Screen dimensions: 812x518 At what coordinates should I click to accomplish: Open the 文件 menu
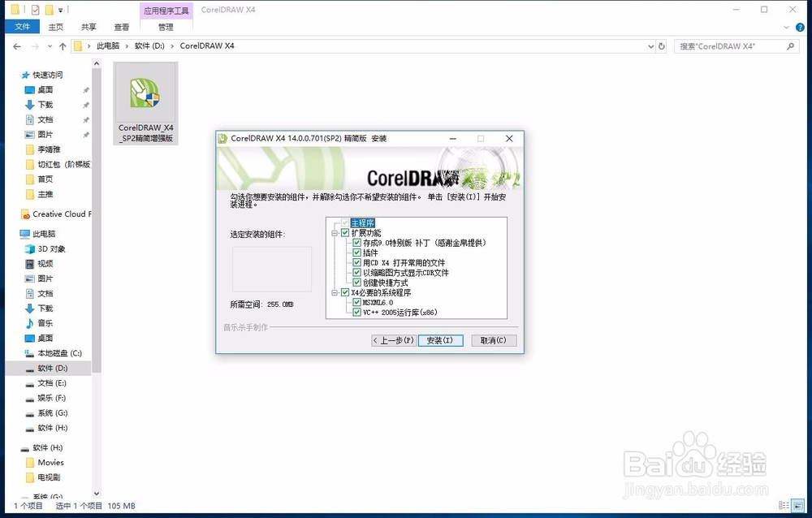click(x=22, y=27)
